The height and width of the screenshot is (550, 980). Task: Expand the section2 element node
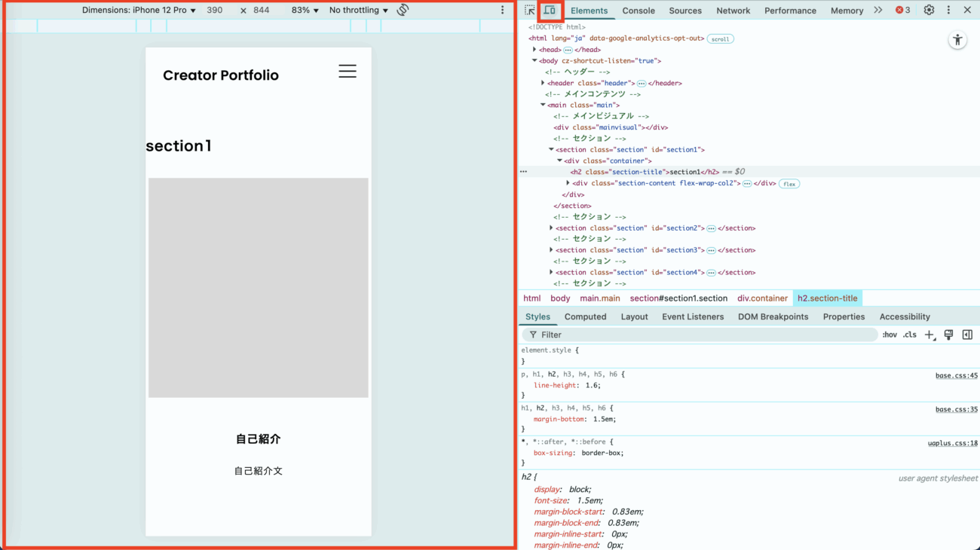point(551,228)
